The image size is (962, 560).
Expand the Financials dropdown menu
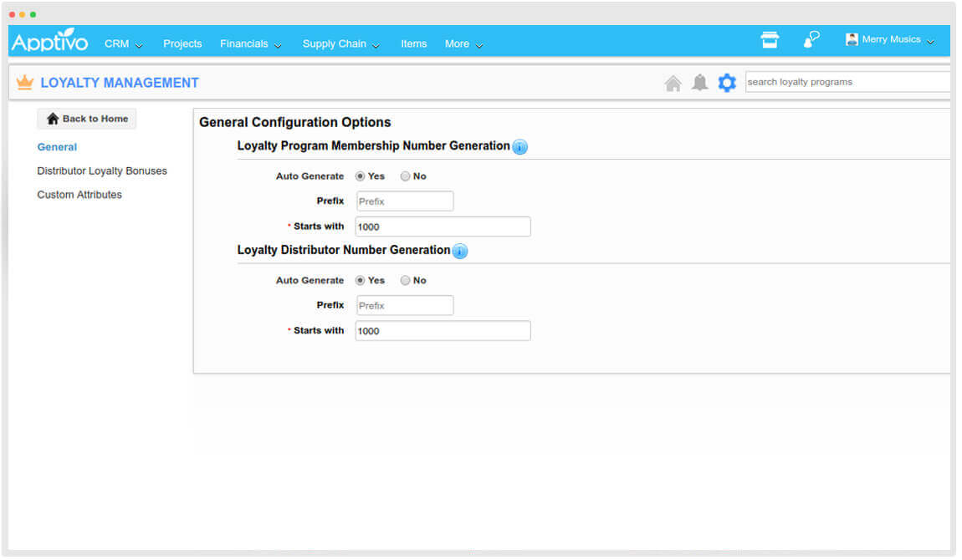pos(250,44)
